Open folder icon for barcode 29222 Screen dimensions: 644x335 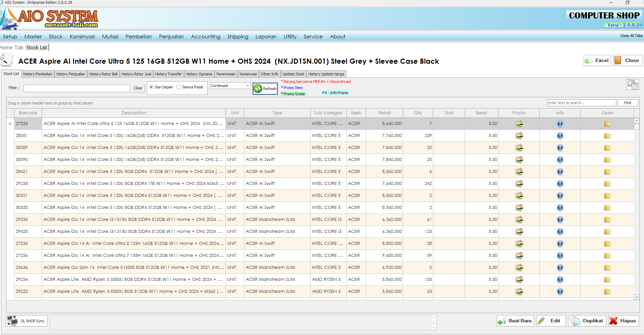607,291
